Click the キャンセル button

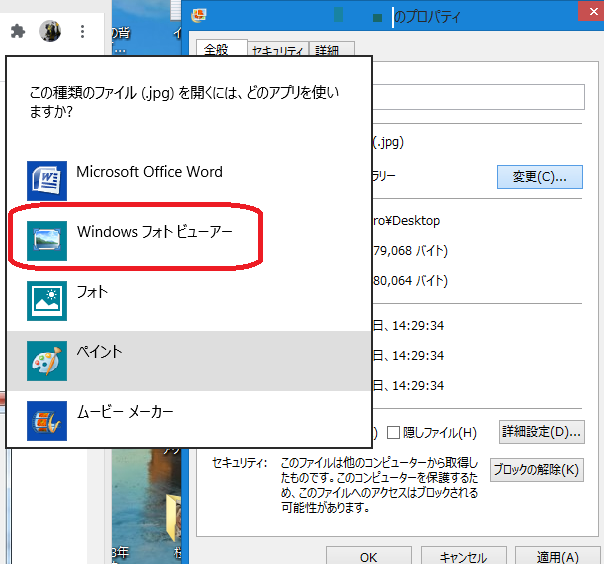pos(463,556)
